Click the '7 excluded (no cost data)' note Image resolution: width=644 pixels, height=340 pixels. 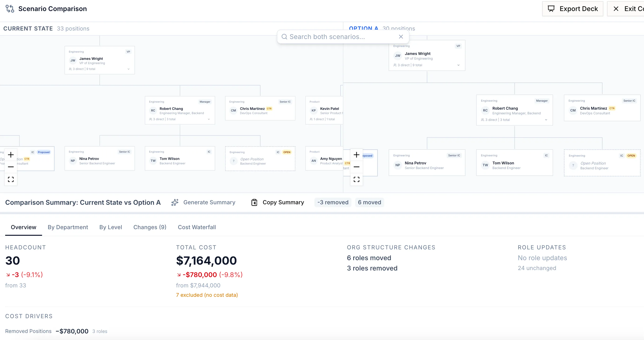pos(207,295)
